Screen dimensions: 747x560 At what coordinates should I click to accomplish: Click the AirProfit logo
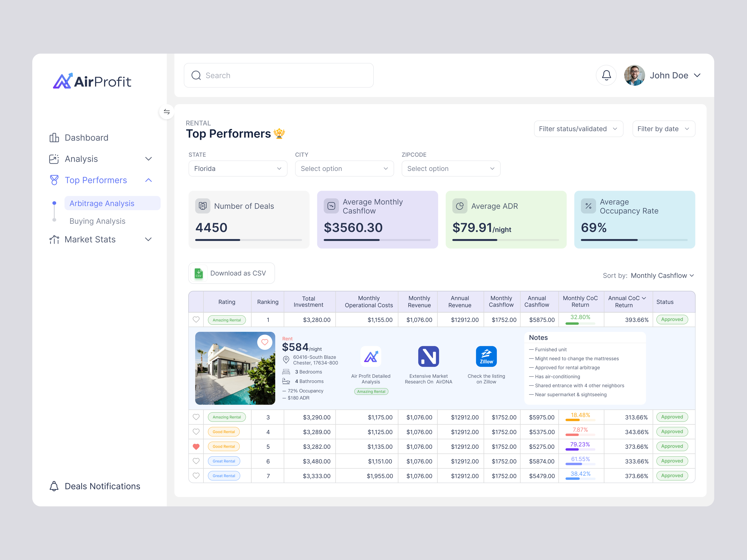92,81
